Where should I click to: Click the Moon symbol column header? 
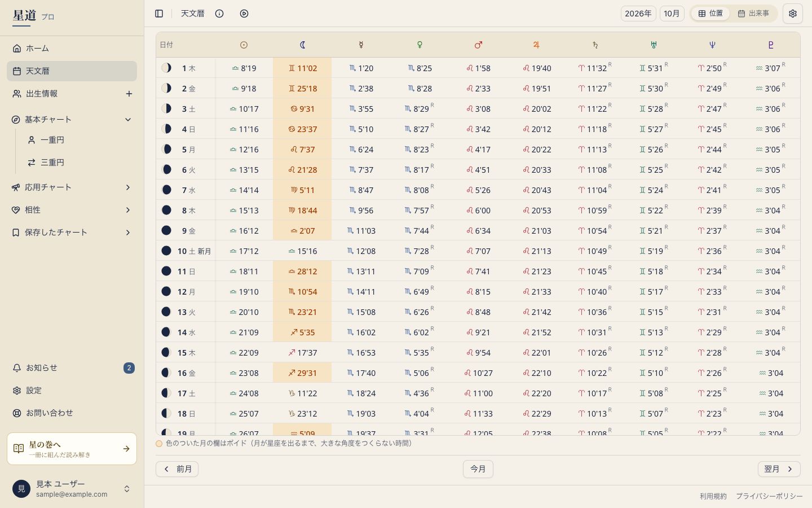tap(303, 45)
